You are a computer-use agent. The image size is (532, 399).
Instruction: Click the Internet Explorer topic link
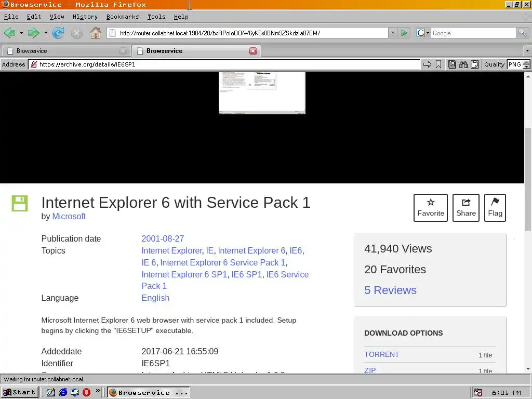[x=171, y=251]
